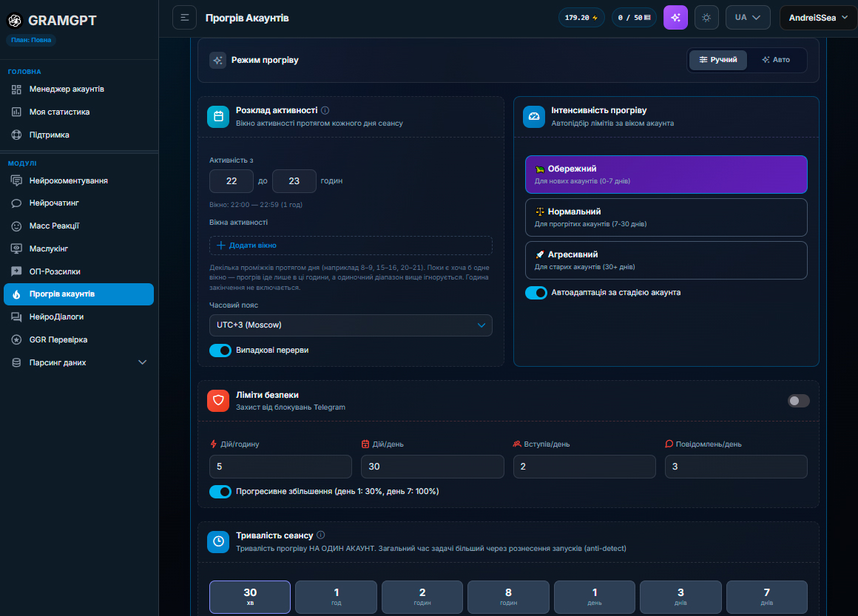Click the Підтримка lifebuoy icon
The height and width of the screenshot is (616, 858).
tap(16, 135)
